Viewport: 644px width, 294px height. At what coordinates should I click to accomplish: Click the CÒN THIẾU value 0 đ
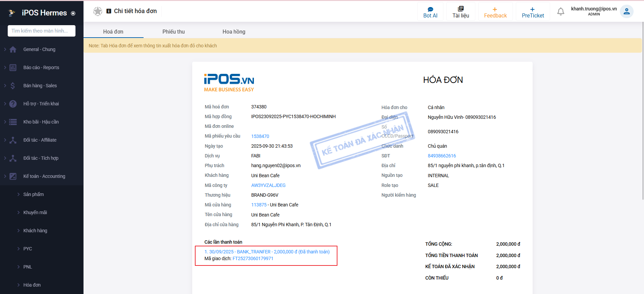(x=499, y=278)
